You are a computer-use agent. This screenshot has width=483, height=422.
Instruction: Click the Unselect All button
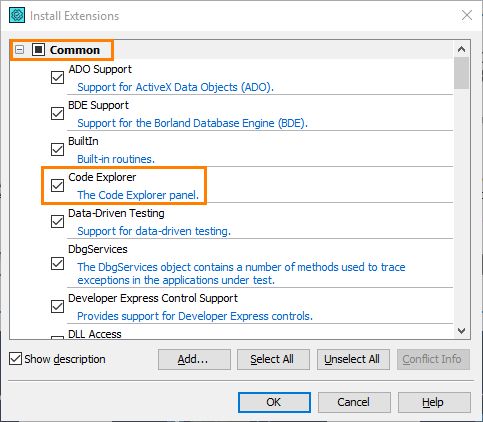tap(353, 359)
